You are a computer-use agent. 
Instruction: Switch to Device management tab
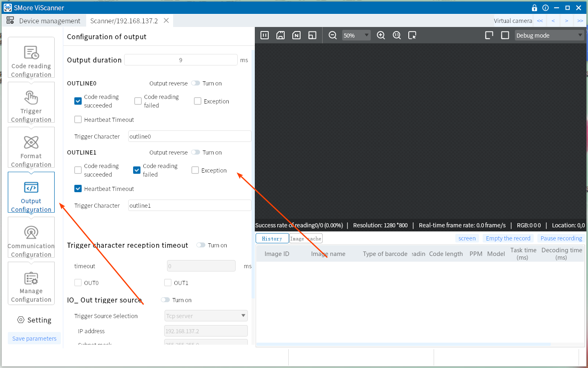coord(44,20)
